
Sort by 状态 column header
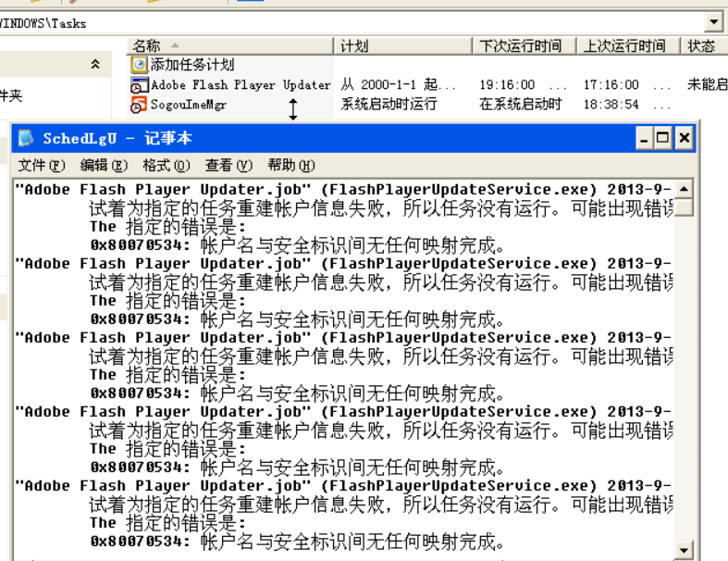tap(704, 46)
